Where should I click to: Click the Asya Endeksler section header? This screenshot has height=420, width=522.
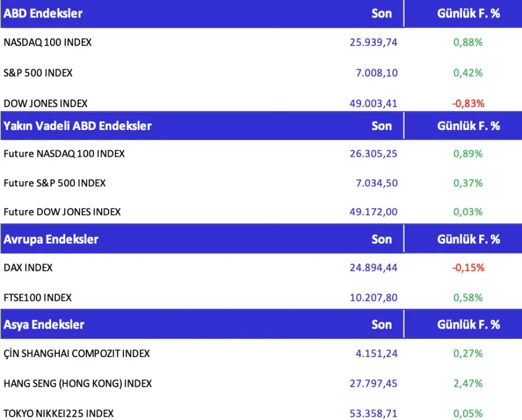pos(44,325)
